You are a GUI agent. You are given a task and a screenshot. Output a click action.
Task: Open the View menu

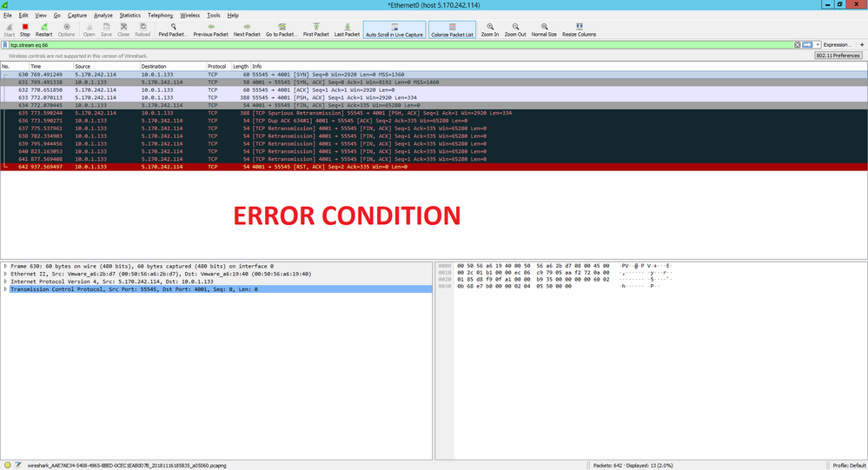click(x=41, y=16)
